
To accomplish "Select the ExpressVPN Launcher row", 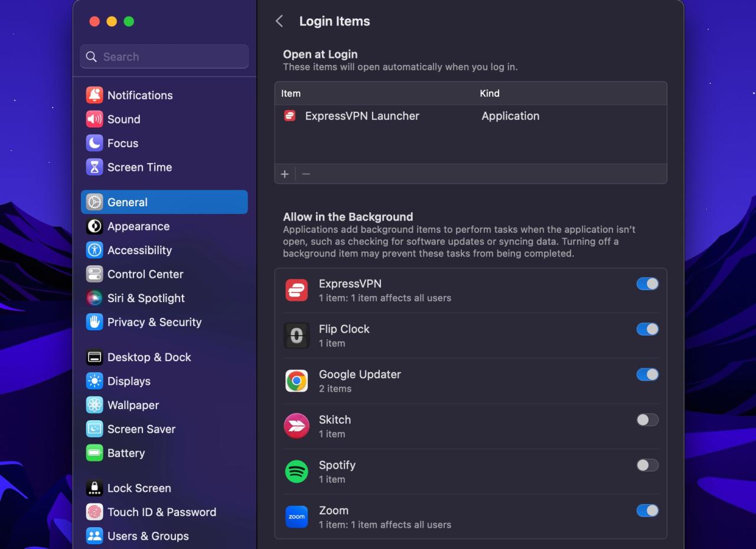I will (471, 116).
